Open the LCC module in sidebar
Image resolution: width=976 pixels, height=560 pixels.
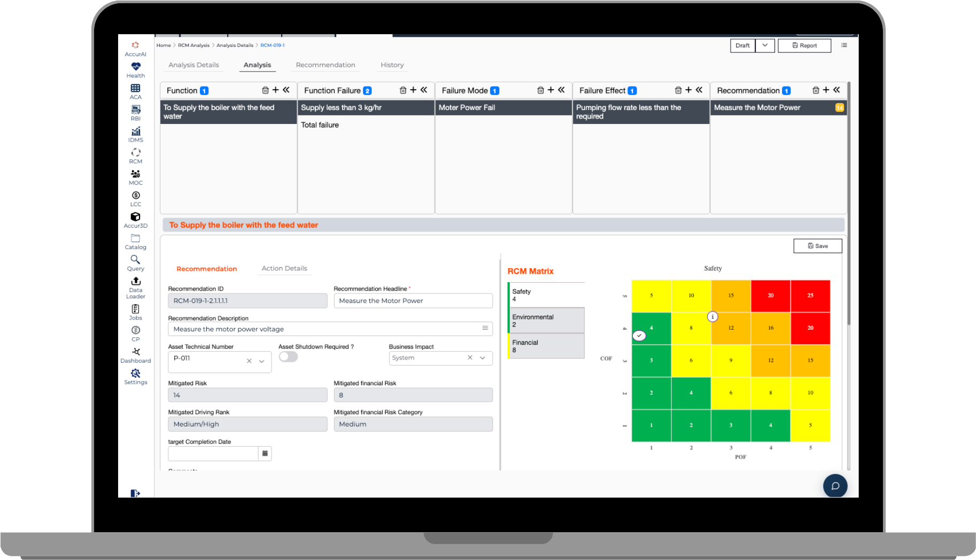(x=135, y=198)
